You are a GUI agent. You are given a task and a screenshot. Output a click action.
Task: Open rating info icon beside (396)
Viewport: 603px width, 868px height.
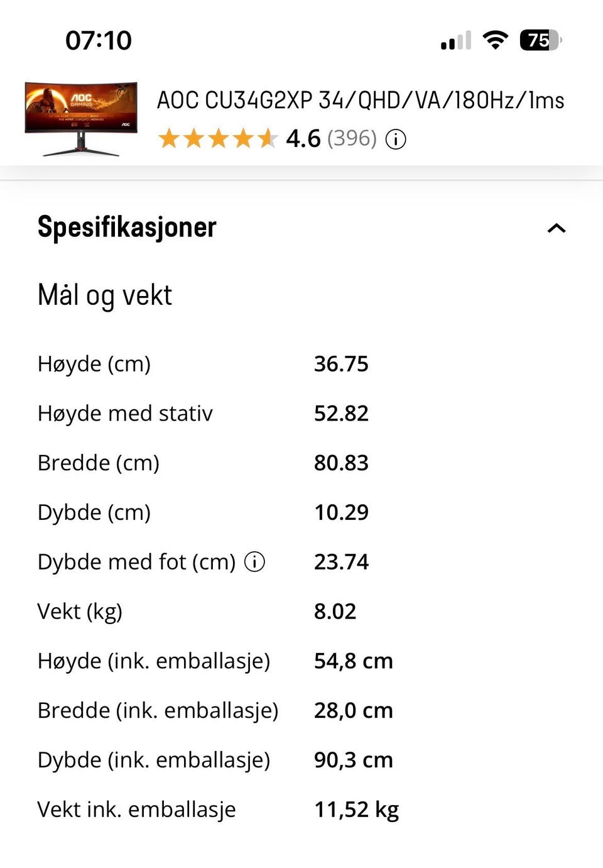[396, 139]
